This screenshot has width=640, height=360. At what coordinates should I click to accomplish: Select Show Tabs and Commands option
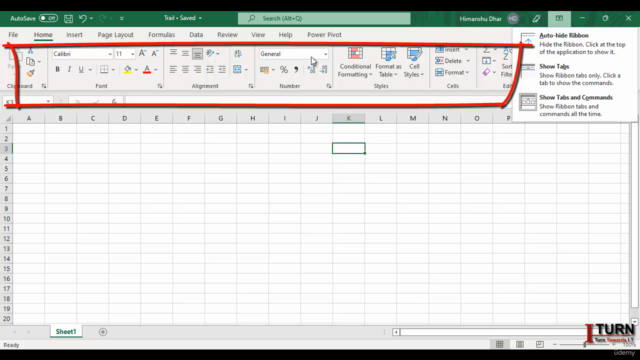(575, 105)
